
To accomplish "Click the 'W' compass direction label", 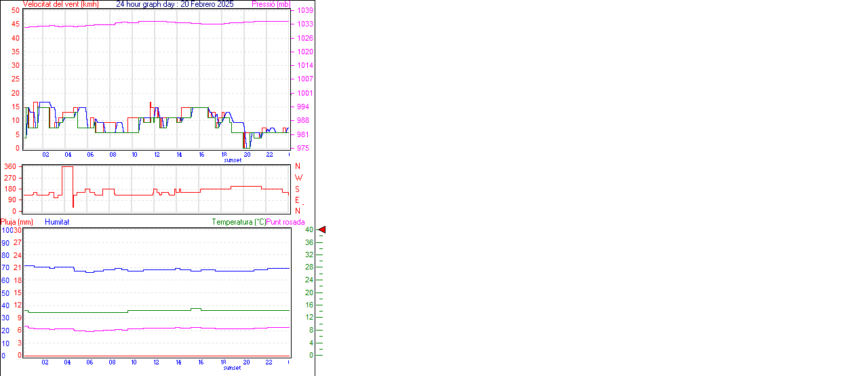I will pyautogui.click(x=298, y=178).
